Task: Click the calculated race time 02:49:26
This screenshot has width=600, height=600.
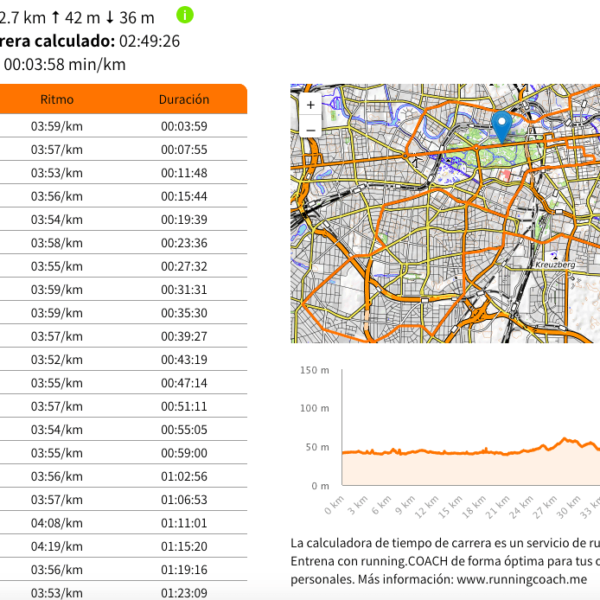Action: tap(149, 41)
